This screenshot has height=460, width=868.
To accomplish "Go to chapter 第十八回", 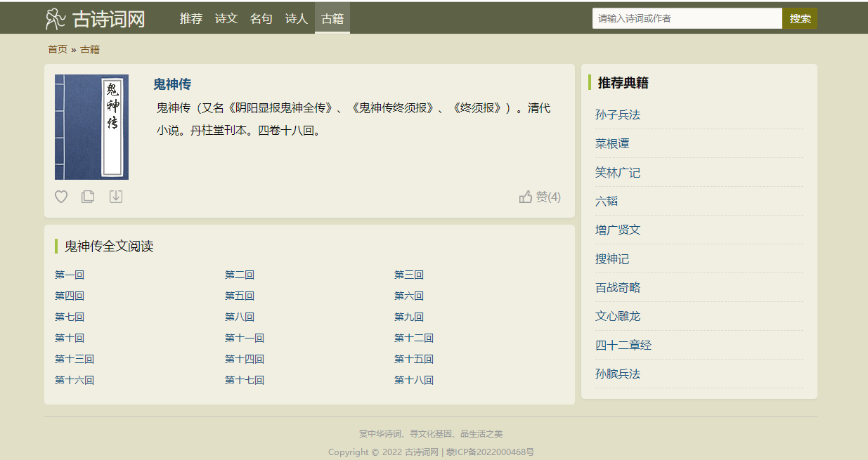I will 414,380.
